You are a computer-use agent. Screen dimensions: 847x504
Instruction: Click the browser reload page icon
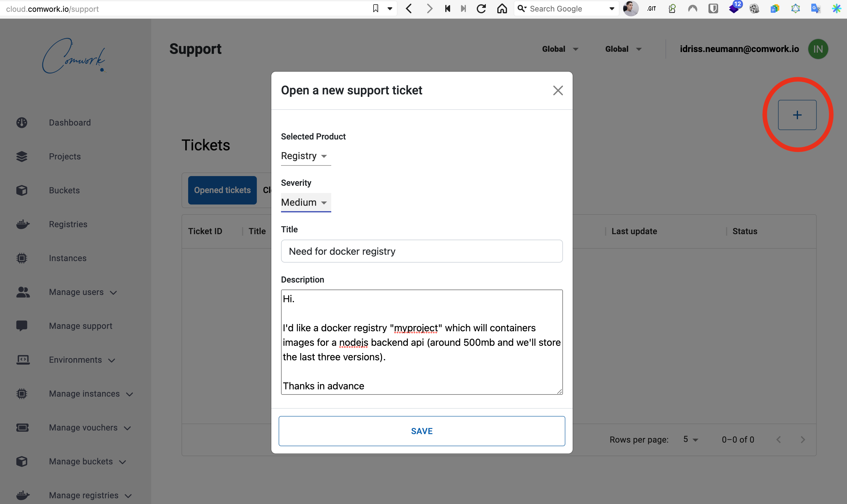coord(481,9)
